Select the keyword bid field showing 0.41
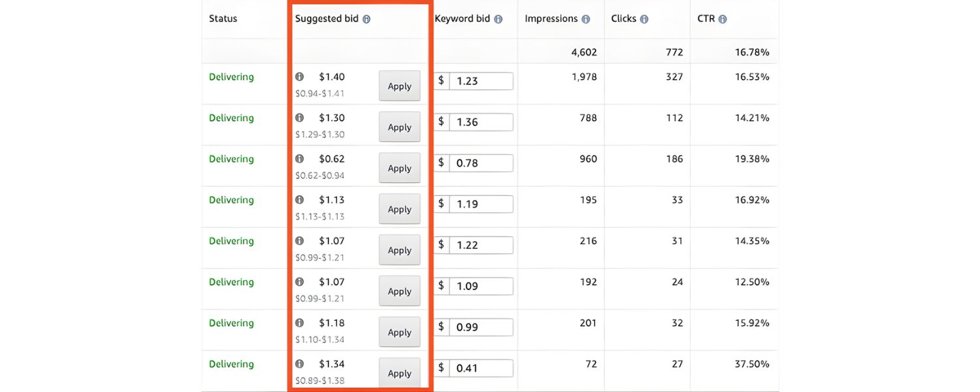980x392 pixels. coord(481,368)
